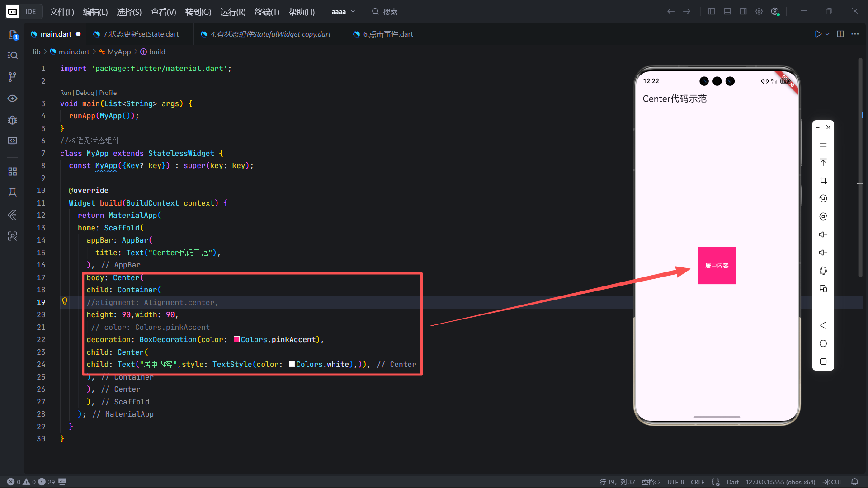The height and width of the screenshot is (488, 868).
Task: Click the UTF-8 encoding in status bar
Action: pos(675,482)
